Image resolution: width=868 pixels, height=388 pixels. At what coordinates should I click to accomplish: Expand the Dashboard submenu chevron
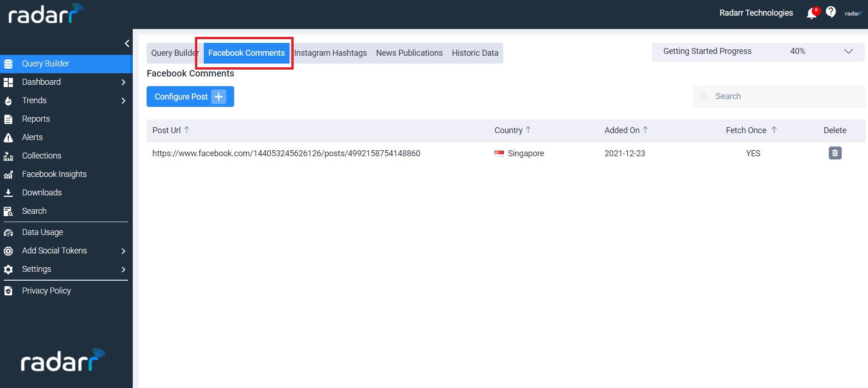[x=123, y=82]
